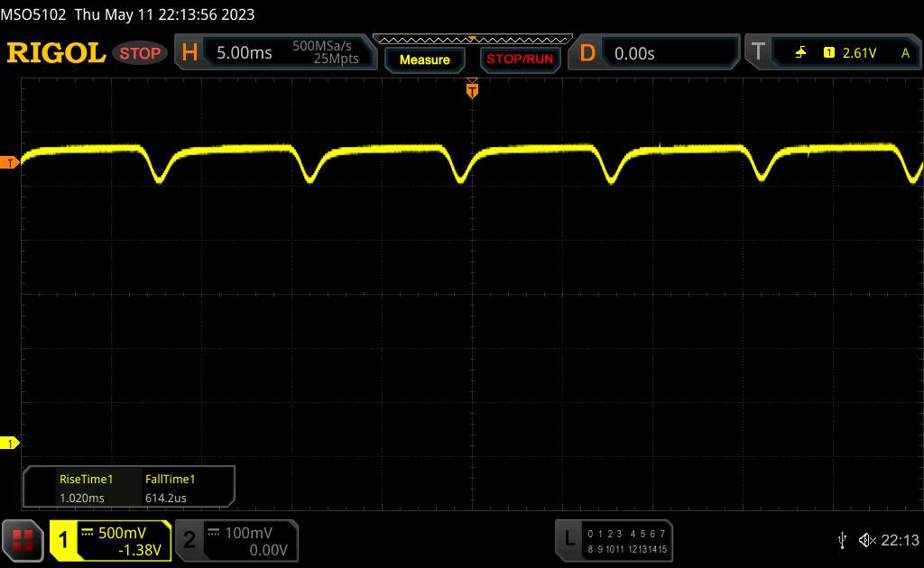
Task: Select the FallTime1 measurement readout
Action: pyautogui.click(x=171, y=488)
